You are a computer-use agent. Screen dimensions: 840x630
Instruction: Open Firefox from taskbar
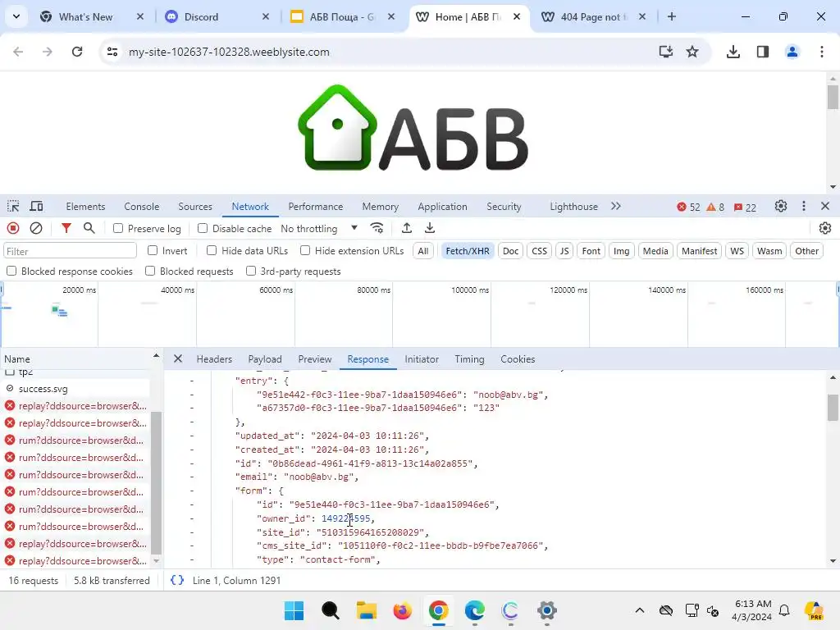[402, 610]
